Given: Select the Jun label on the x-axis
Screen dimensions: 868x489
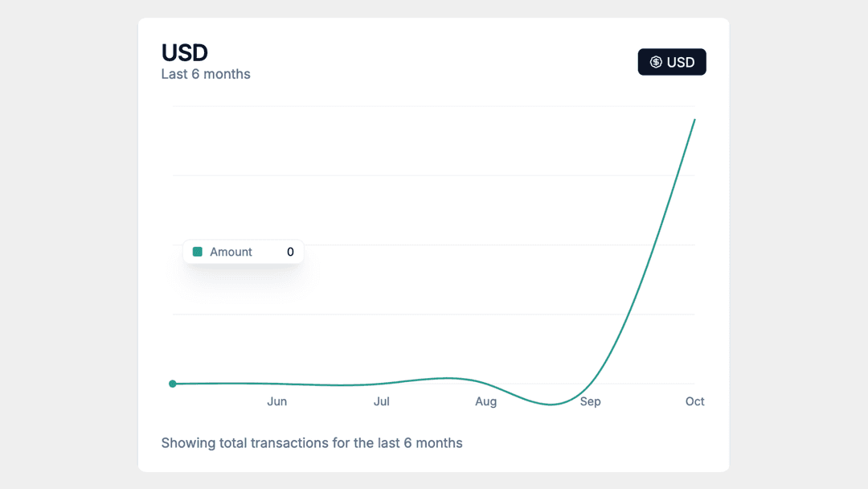Looking at the screenshot, I should point(276,401).
